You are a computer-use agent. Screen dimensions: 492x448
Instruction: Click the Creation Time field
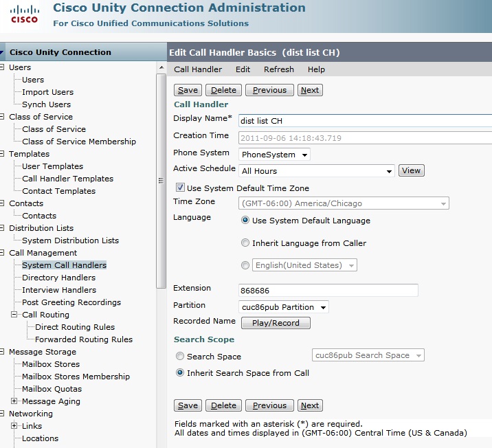(365, 138)
